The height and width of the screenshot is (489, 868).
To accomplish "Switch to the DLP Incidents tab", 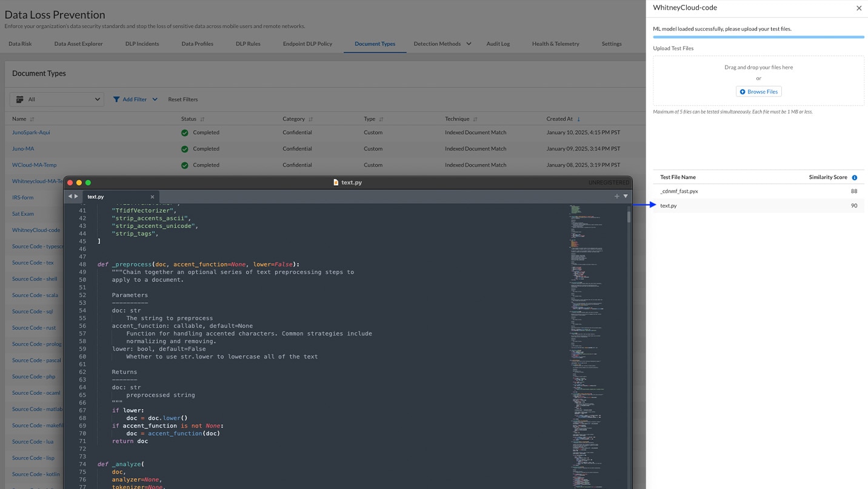I will tap(142, 44).
